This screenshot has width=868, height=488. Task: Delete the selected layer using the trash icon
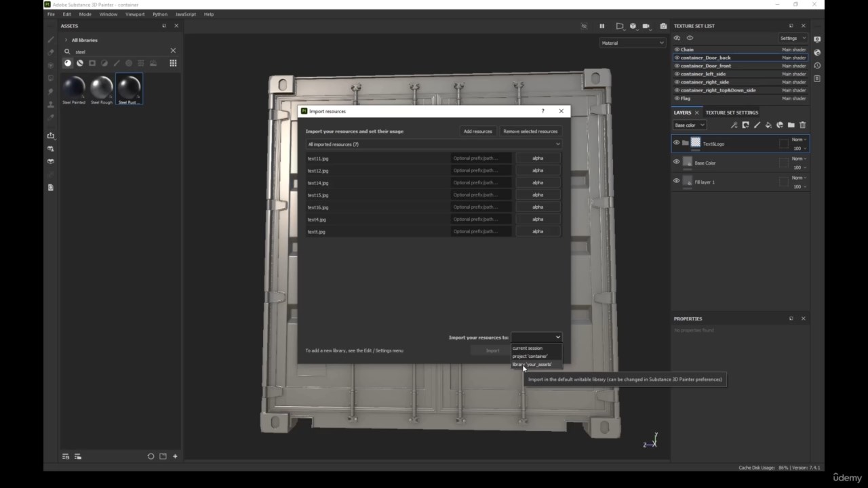pos(802,125)
